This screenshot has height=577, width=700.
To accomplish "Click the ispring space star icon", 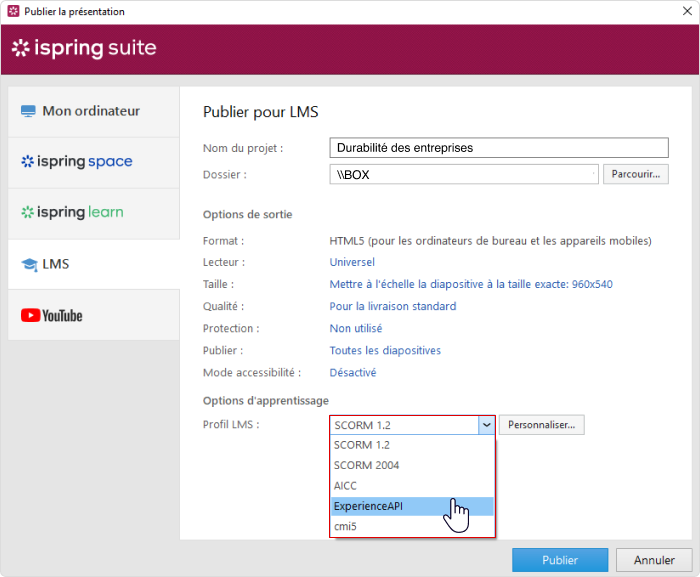I will tap(28, 161).
